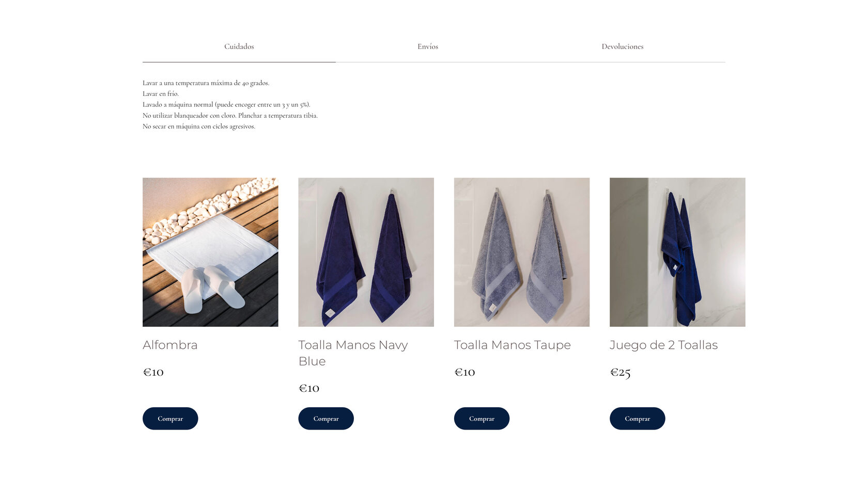Click the €10 price under Alfombra
This screenshot has height=494, width=868.
[153, 372]
